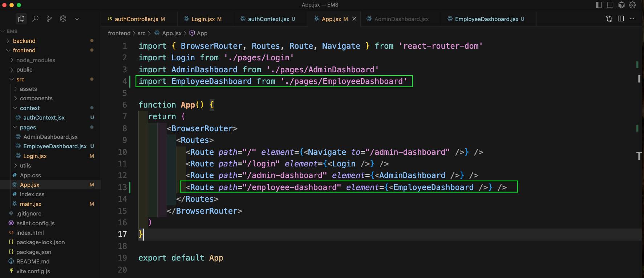Screen dimensions: 644x278
Task: Click line number 13 in the gutter
Action: [122, 187]
